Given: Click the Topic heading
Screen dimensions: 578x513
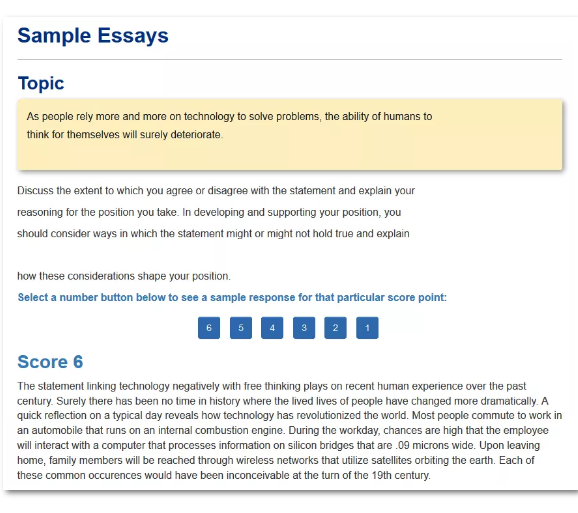Looking at the screenshot, I should (41, 83).
